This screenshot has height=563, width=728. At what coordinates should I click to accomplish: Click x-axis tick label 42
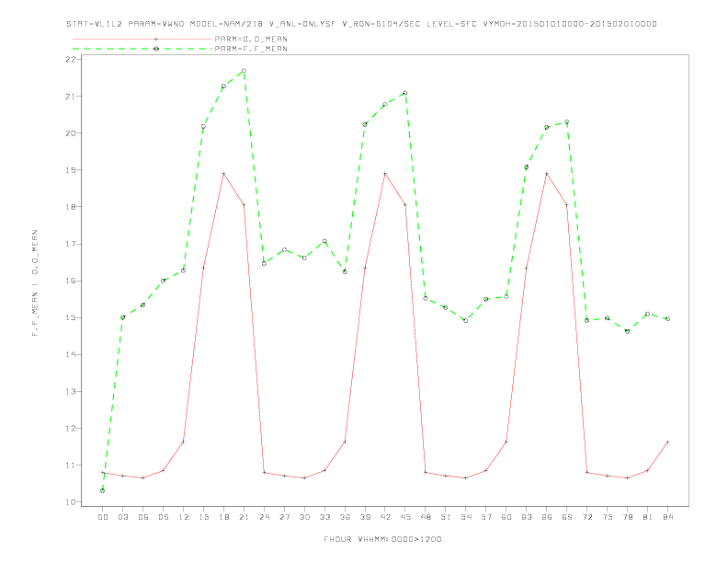coord(385,517)
